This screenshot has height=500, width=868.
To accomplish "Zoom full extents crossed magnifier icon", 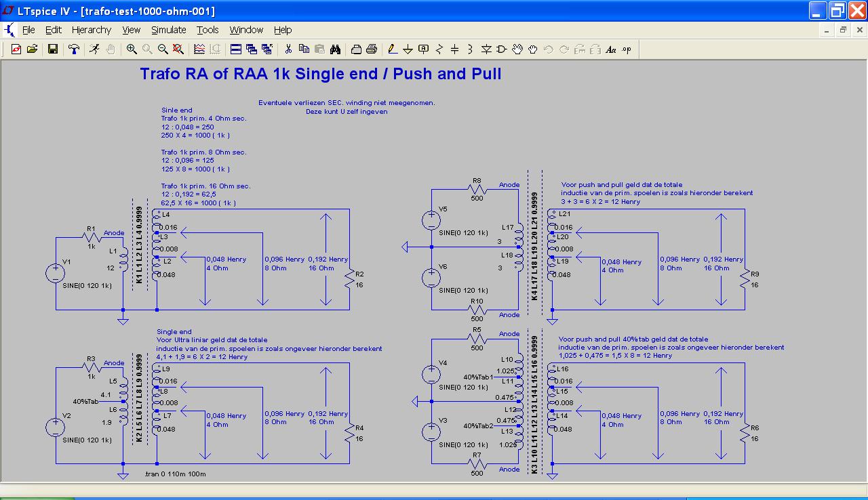I will (x=178, y=49).
